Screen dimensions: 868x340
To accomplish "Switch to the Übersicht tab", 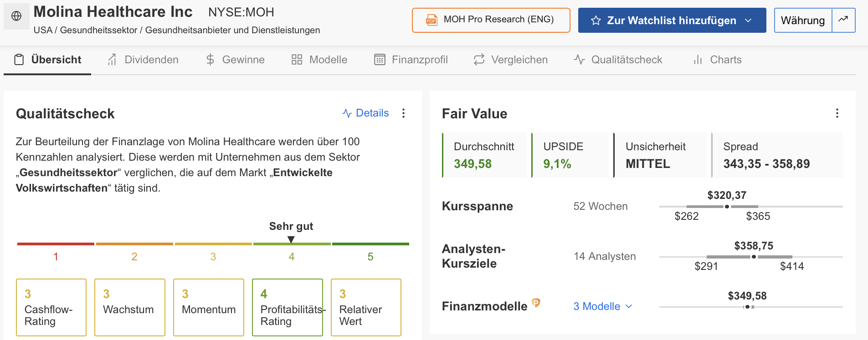I will (x=47, y=60).
